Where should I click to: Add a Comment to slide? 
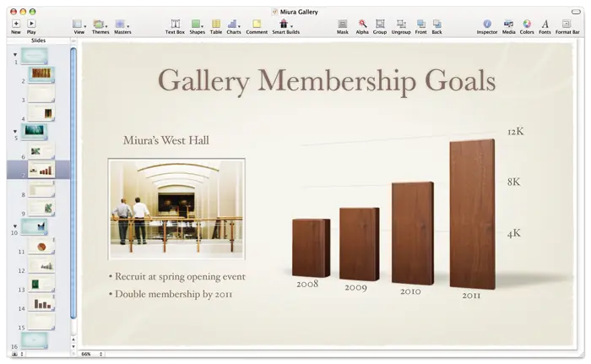point(257,26)
